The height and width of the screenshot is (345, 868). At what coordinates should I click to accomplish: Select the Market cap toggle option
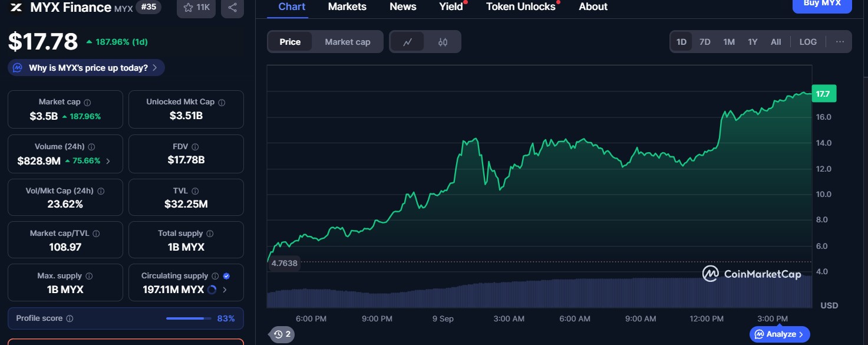click(x=348, y=42)
